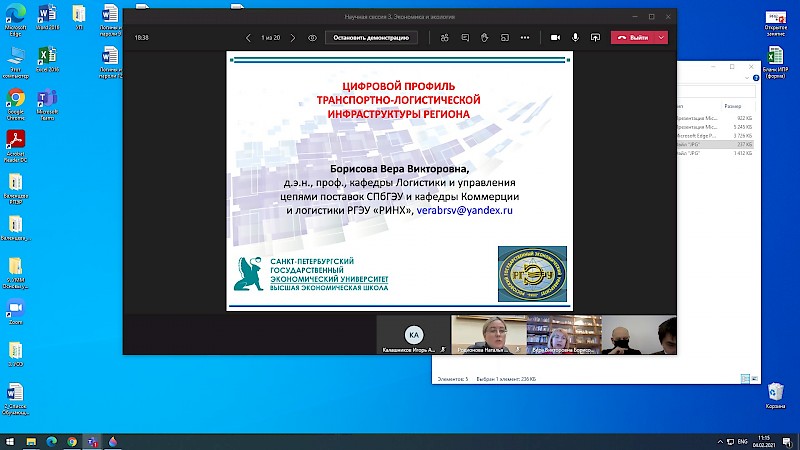Raise your hand in the meeting

point(484,38)
